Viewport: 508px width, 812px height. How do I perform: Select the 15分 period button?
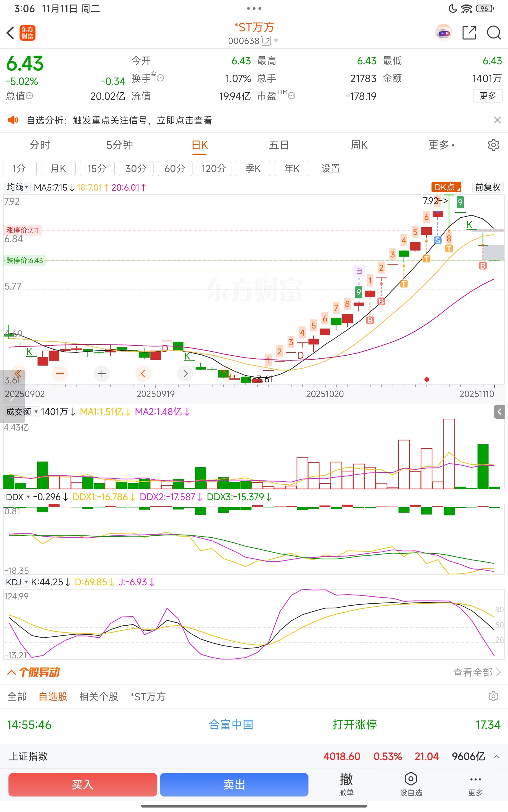tap(97, 168)
